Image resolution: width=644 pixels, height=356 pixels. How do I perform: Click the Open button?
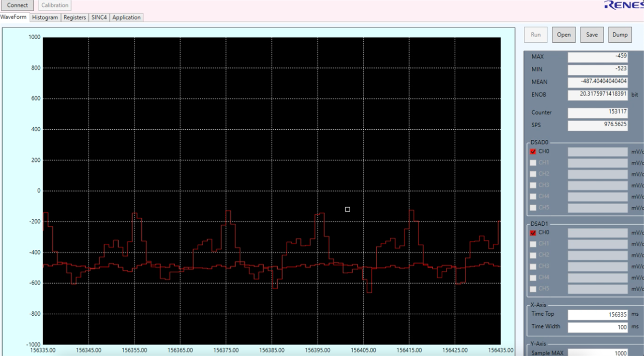click(x=564, y=35)
